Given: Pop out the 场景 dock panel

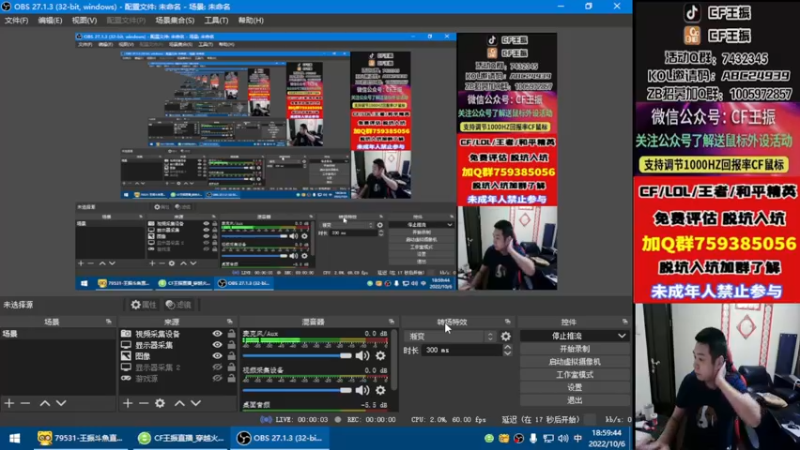Looking at the screenshot, I should [109, 321].
